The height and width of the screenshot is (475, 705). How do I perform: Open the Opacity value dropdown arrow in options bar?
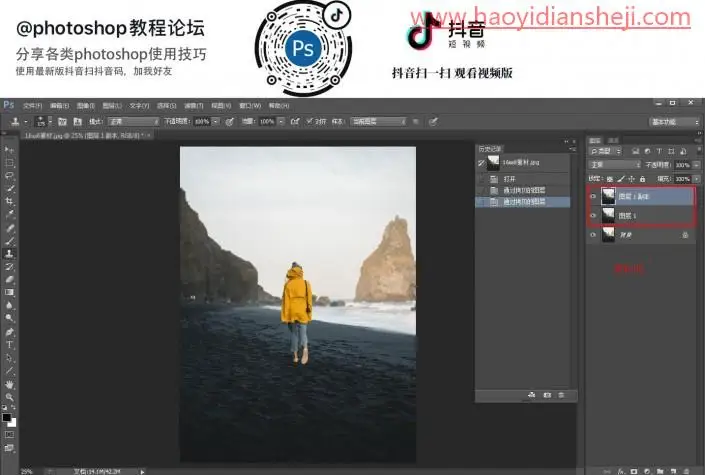(216, 121)
